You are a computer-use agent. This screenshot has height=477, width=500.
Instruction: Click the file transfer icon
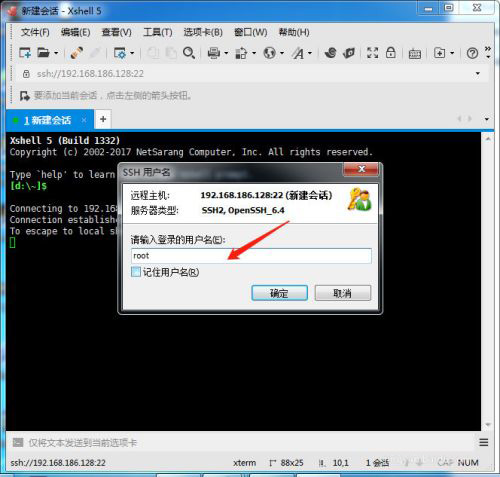coord(241,53)
